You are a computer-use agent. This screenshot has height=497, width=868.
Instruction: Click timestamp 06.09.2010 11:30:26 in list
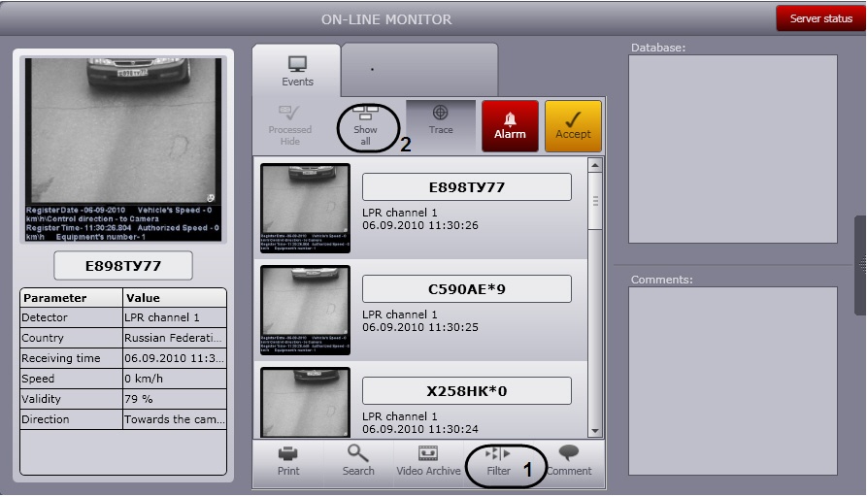coord(420,225)
